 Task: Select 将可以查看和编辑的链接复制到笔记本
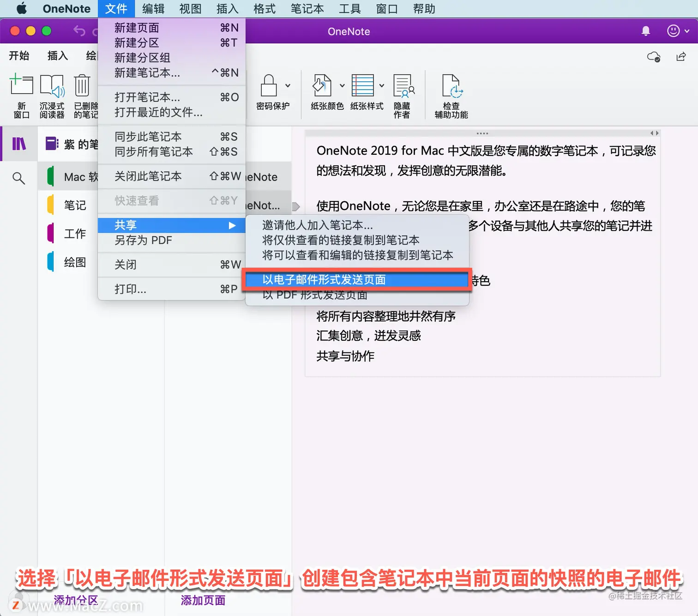pos(357,255)
